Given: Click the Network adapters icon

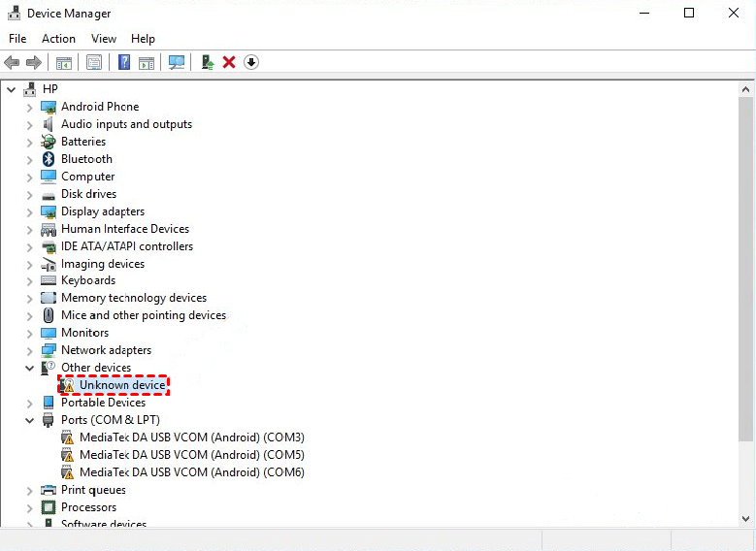Looking at the screenshot, I should click(49, 350).
